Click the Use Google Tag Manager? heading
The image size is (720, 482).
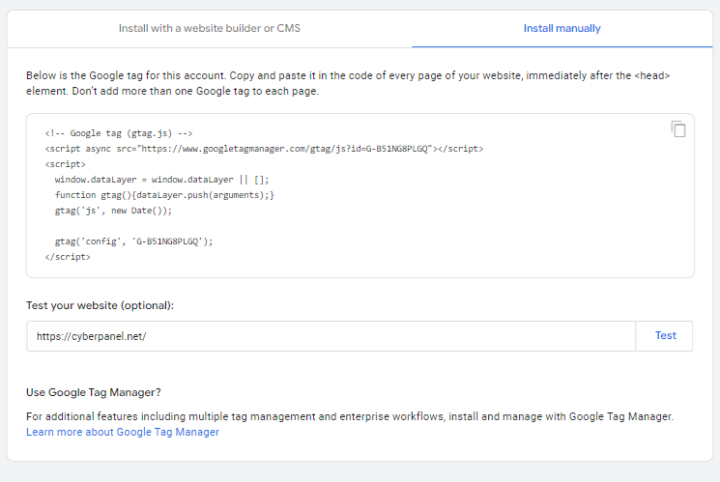pos(93,392)
